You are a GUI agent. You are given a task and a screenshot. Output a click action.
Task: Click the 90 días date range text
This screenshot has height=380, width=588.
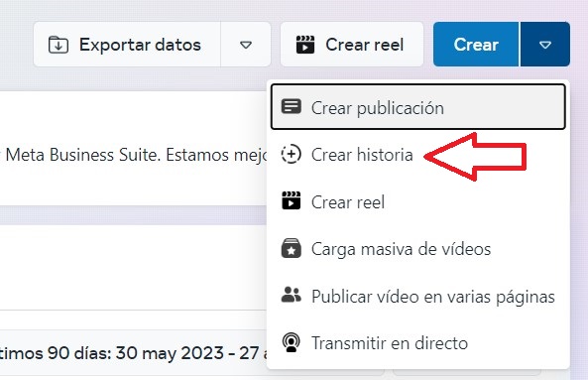[133, 352]
